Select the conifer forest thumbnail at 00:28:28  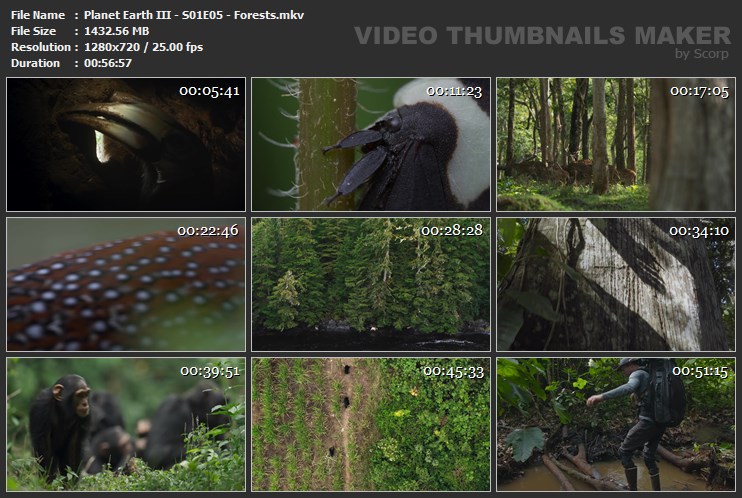371,284
